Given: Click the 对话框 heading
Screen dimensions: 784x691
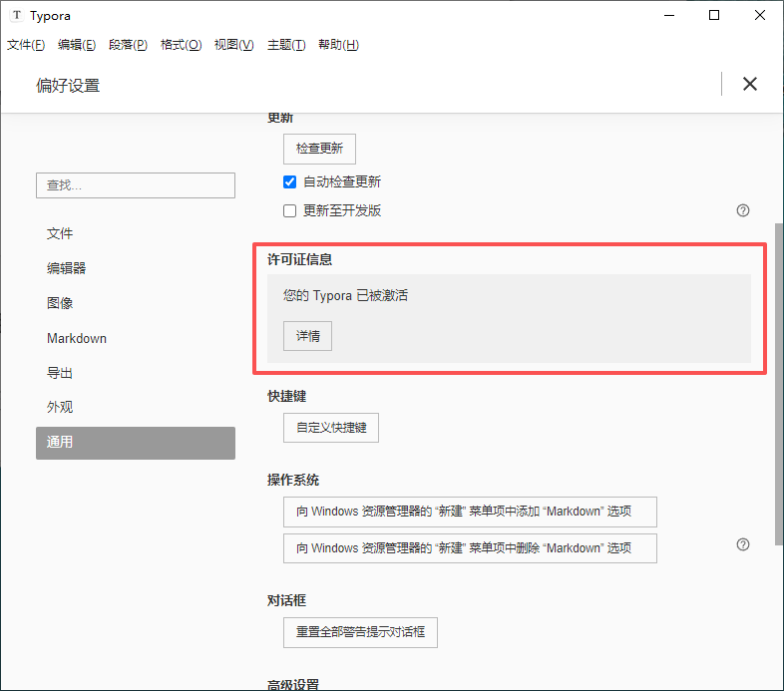Looking at the screenshot, I should pyautogui.click(x=286, y=600).
